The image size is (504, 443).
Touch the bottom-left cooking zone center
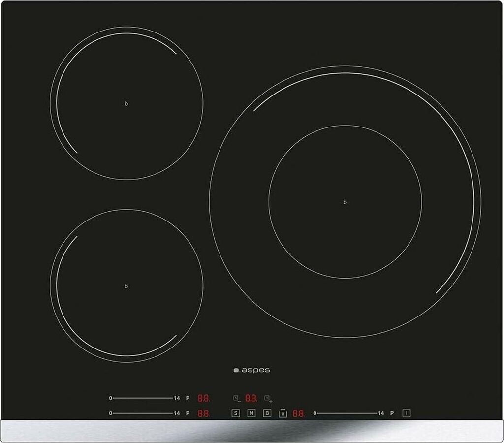[x=126, y=285]
